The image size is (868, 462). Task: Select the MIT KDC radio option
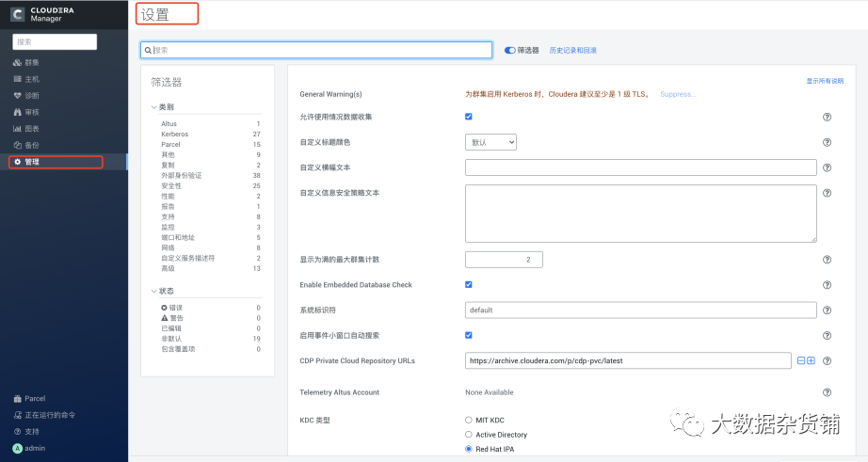469,420
